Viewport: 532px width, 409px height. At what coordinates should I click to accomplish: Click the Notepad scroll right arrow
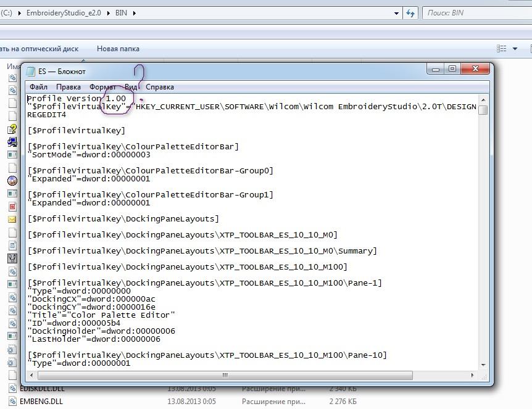(x=472, y=376)
